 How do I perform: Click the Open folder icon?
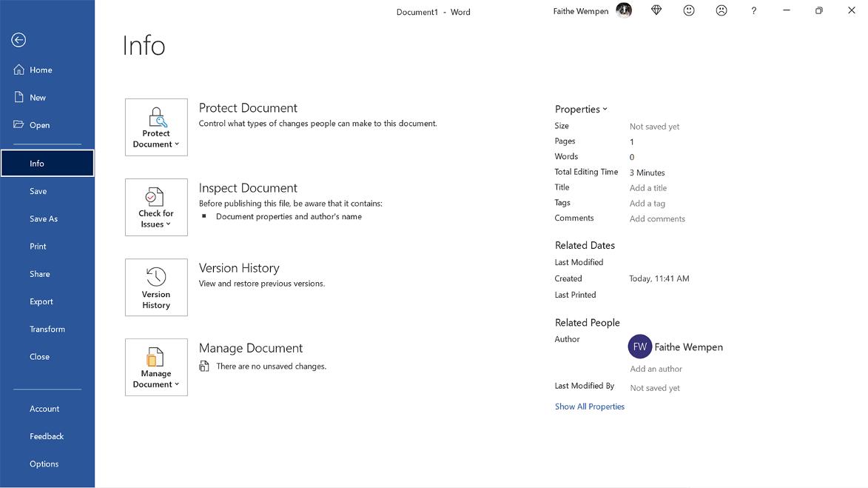point(18,124)
